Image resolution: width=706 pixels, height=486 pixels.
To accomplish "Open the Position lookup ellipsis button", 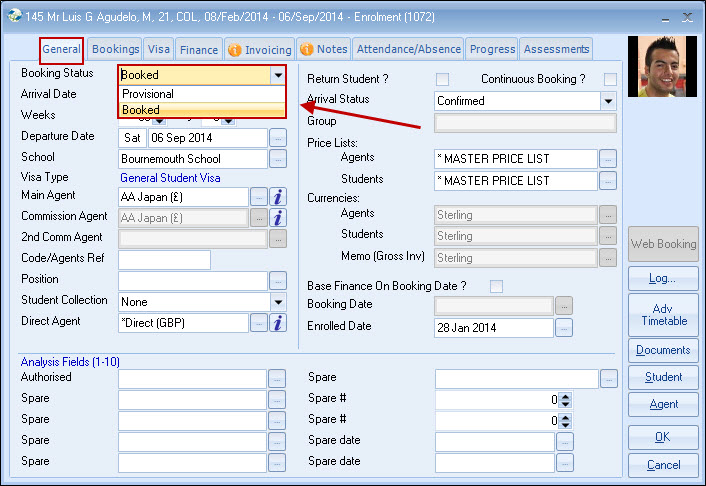I will tap(278, 281).
